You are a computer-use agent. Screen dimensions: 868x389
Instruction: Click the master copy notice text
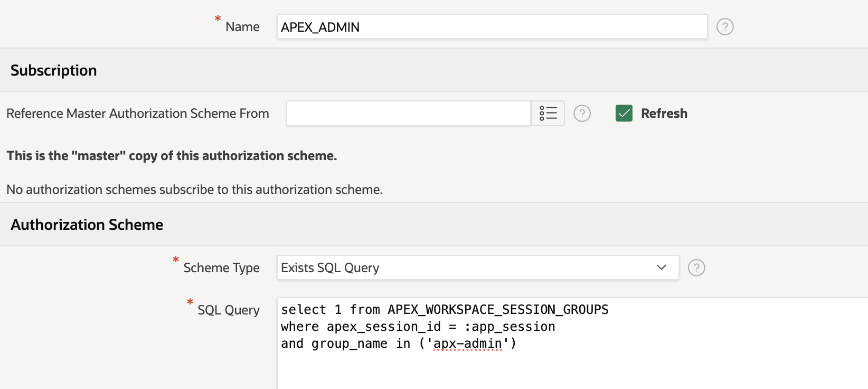point(172,156)
